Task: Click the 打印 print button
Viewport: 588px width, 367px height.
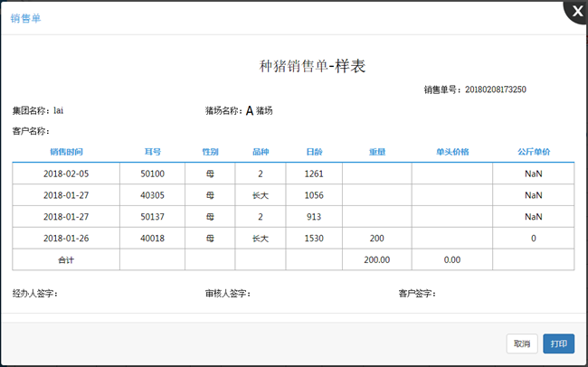Action: (558, 343)
